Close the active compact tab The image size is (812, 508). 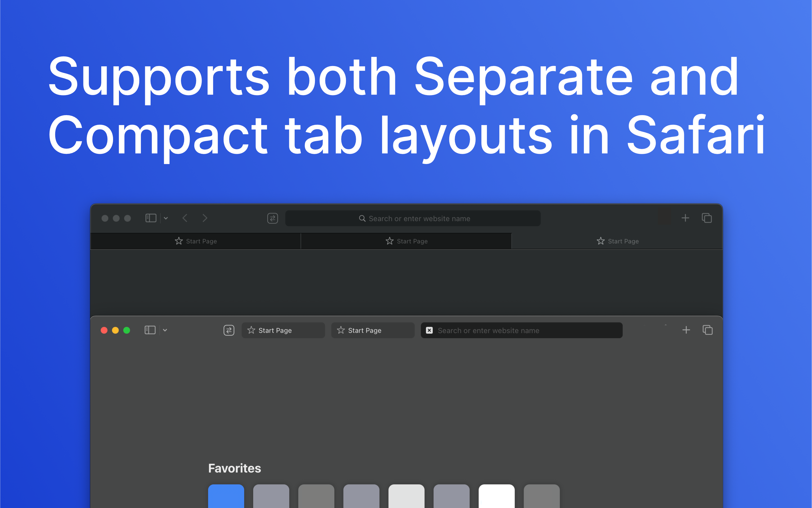(x=429, y=330)
